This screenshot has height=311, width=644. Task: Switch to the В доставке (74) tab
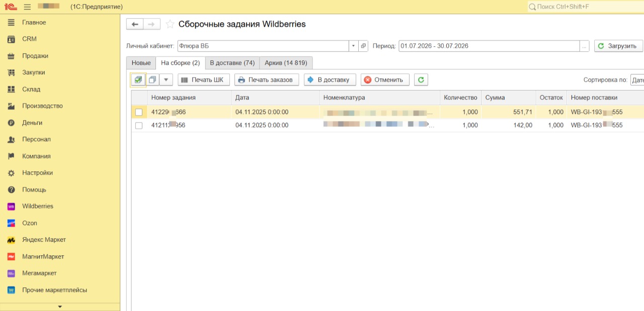(x=232, y=63)
